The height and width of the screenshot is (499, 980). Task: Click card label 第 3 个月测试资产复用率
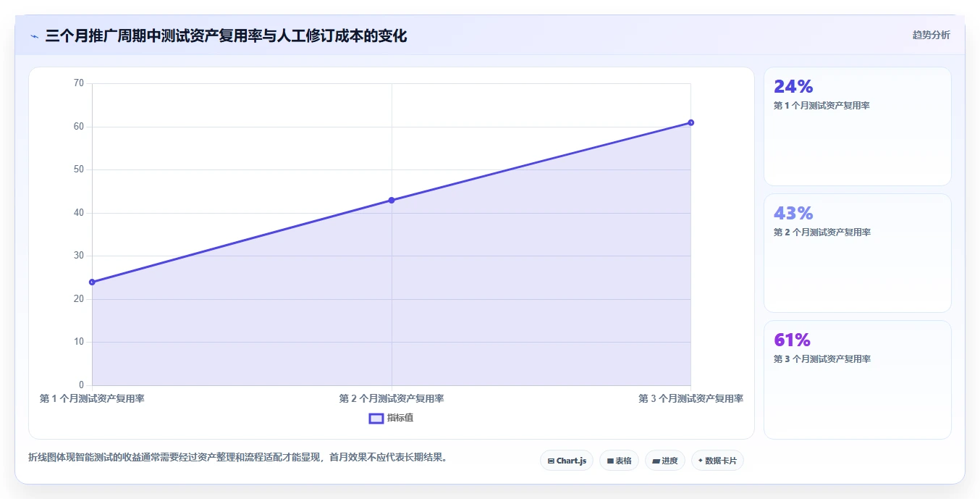[x=821, y=359]
